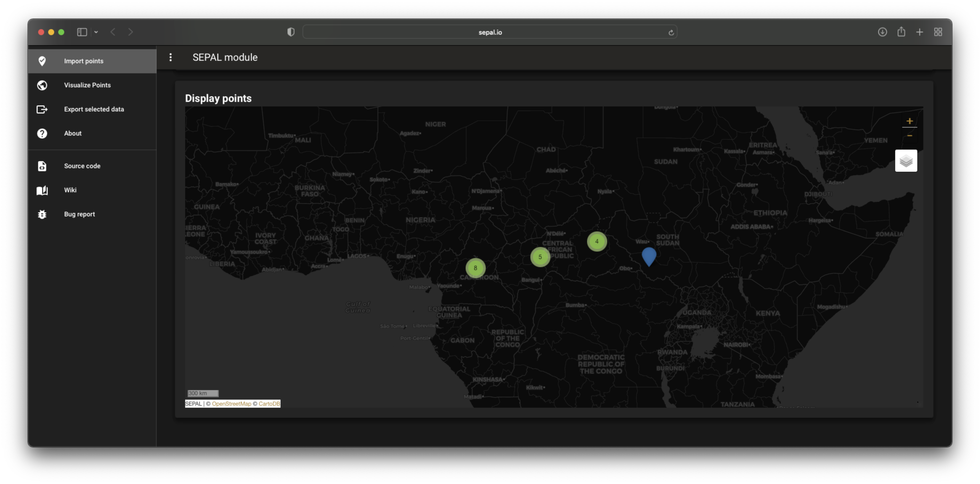This screenshot has width=980, height=484.
Task: Zoom in the map with plus button
Action: pos(909,121)
